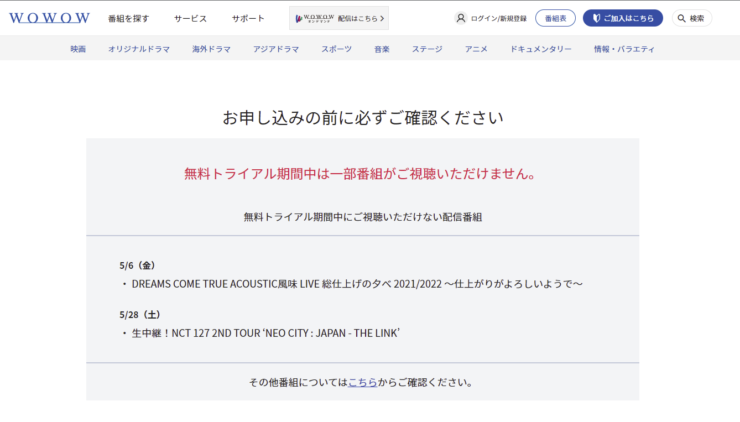This screenshot has width=740, height=422.
Task: Click the magnifying glass search icon
Action: [x=681, y=18]
